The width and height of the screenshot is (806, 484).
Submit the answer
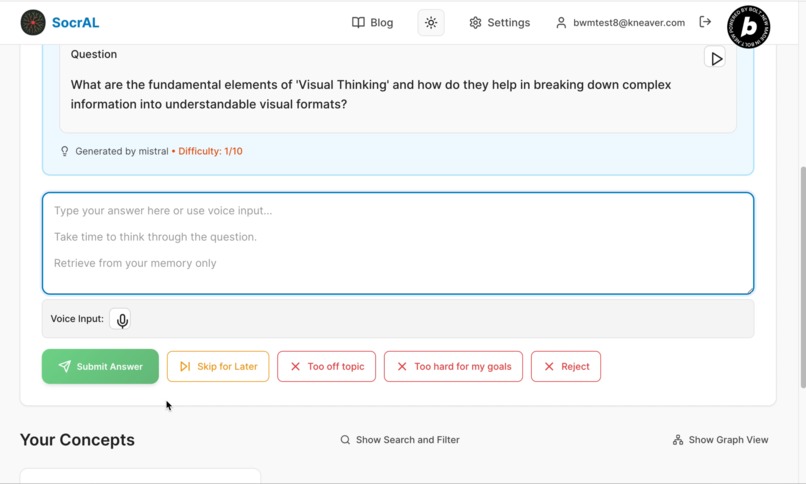coord(100,366)
